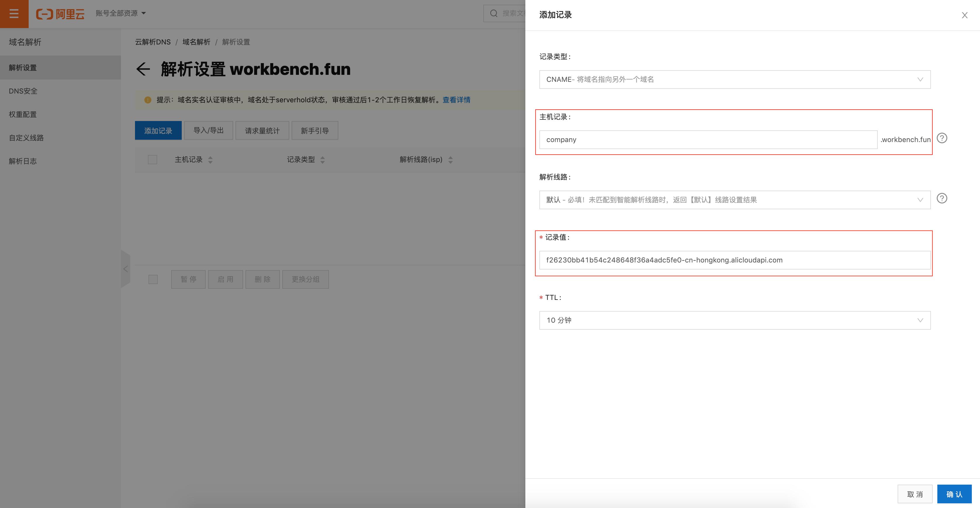Check the select-all checkbox in table header

[153, 160]
